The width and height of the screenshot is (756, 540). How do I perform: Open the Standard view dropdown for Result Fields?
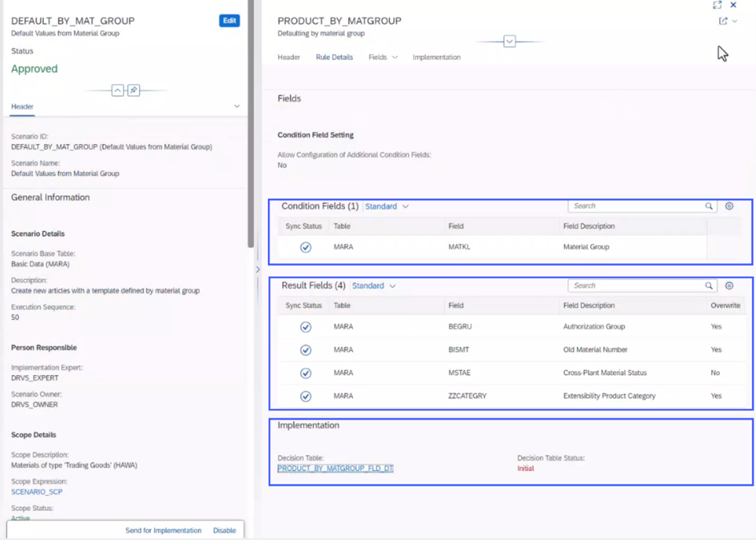point(392,286)
